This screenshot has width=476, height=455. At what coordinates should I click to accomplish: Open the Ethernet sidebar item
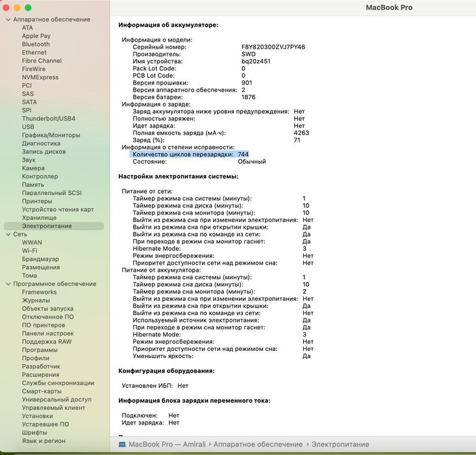[34, 52]
